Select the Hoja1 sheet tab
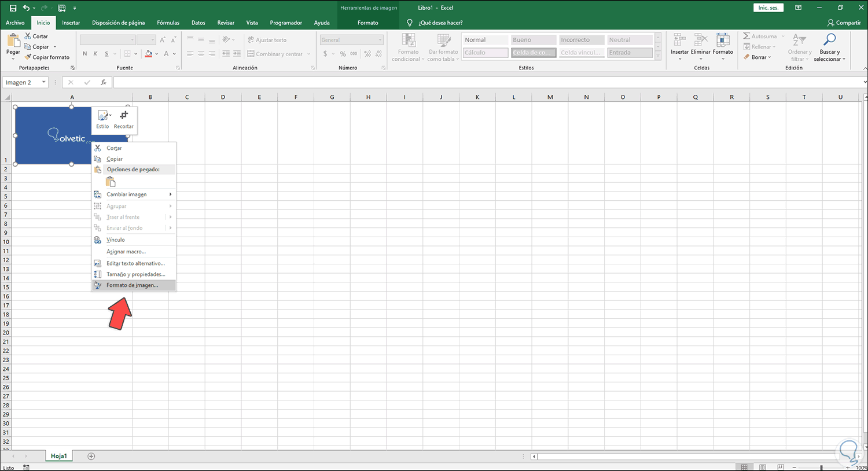The width and height of the screenshot is (868, 471). pos(58,456)
